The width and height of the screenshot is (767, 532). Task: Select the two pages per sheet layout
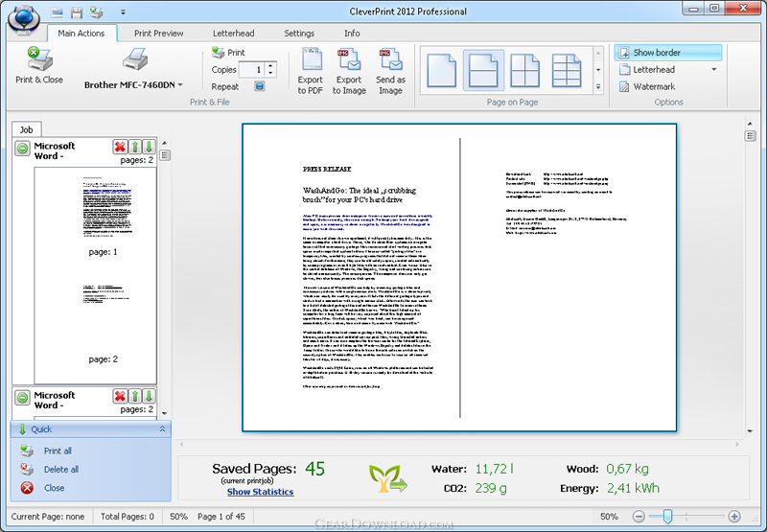[483, 70]
